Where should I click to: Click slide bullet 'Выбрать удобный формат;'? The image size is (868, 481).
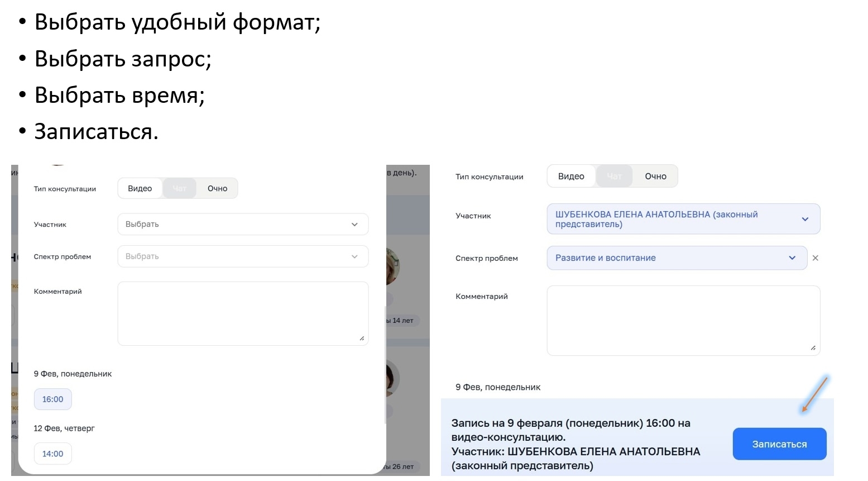[x=178, y=22]
